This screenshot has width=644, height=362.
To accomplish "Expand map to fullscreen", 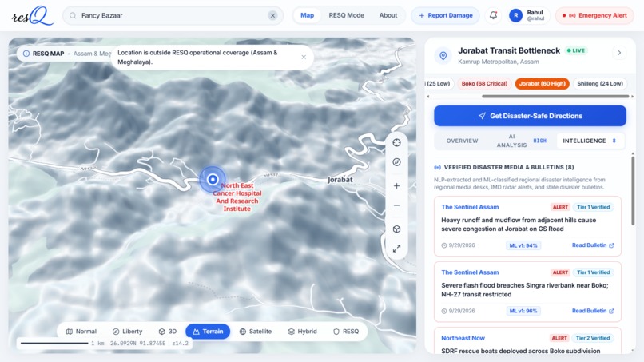I will tap(396, 249).
